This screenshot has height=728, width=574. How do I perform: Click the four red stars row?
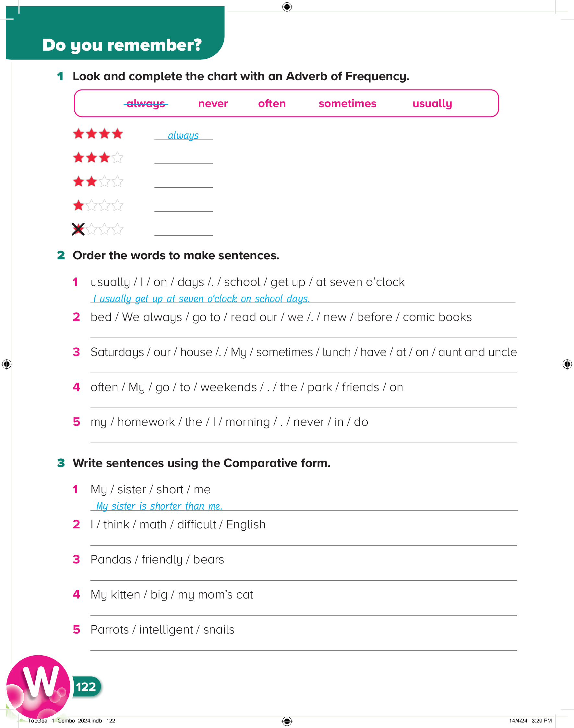click(x=98, y=134)
